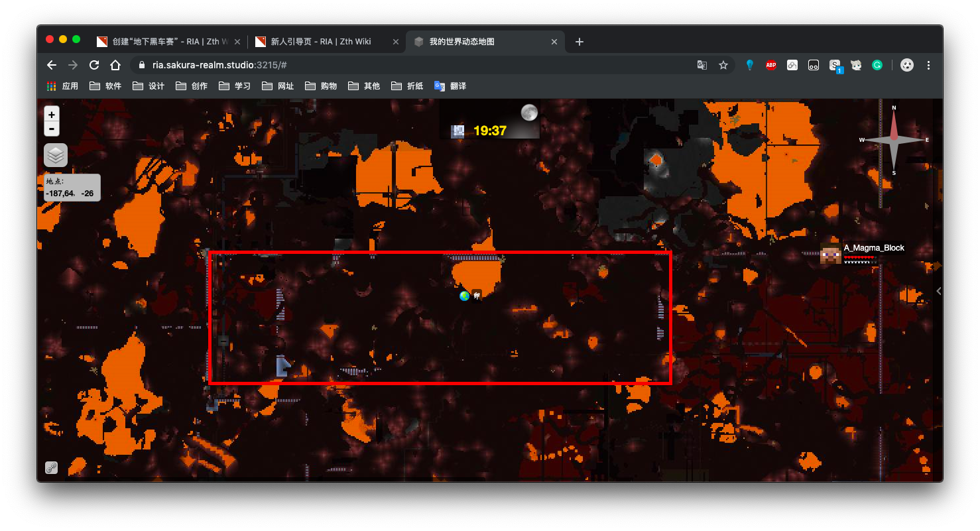Bookmark this page with the star
980x531 pixels.
(x=723, y=65)
